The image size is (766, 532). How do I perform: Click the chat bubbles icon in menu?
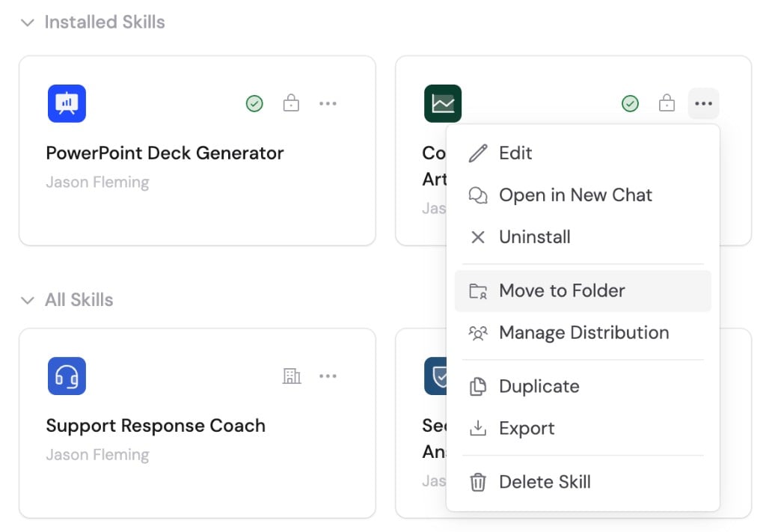click(478, 195)
